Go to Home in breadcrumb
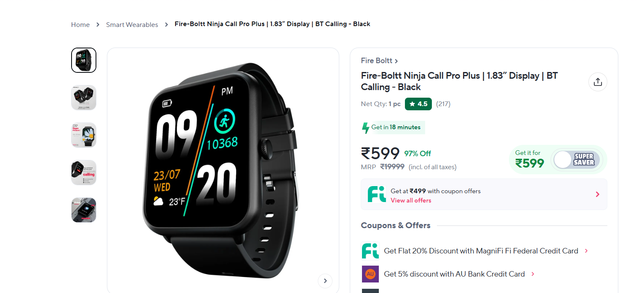 (80, 24)
